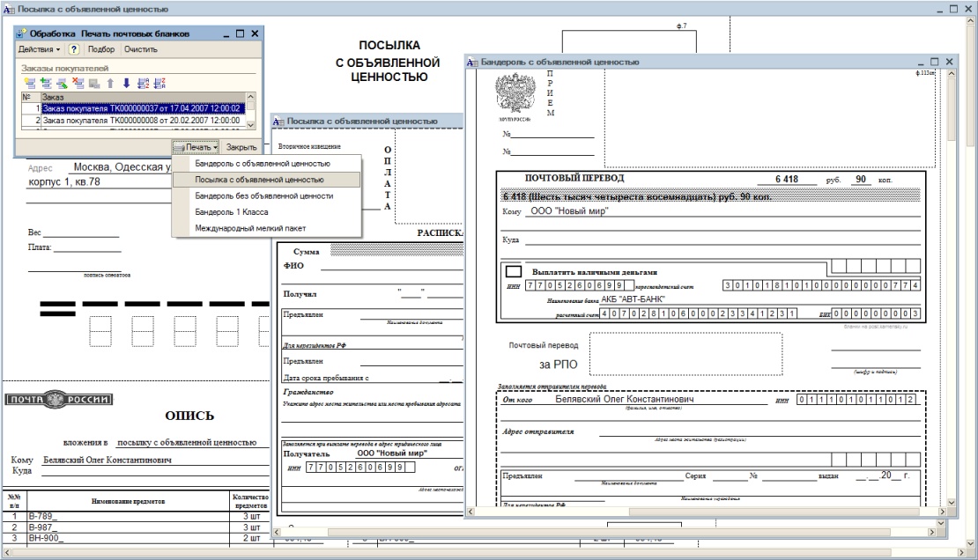Click the Кому value ООО "Новый мир"
The width and height of the screenshot is (978, 560).
pos(569,210)
